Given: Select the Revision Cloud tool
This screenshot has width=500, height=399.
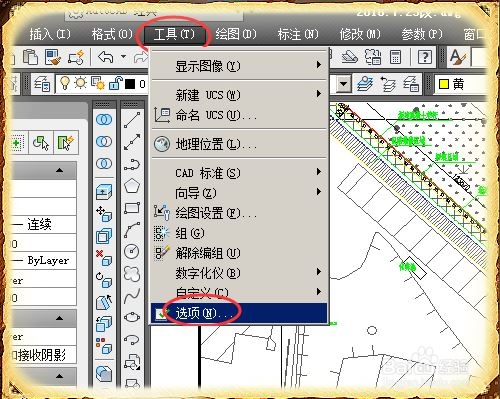Looking at the screenshot, I should 132,273.
